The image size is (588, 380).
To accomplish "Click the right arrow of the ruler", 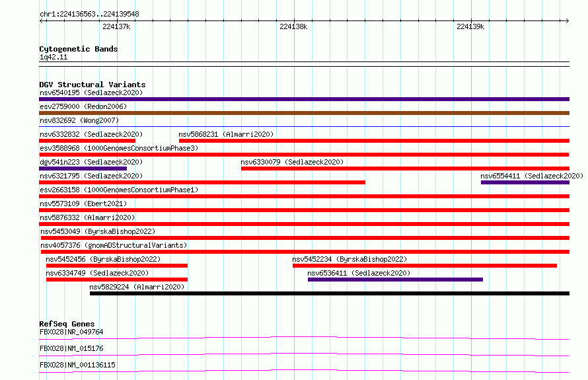I will 567,20.
